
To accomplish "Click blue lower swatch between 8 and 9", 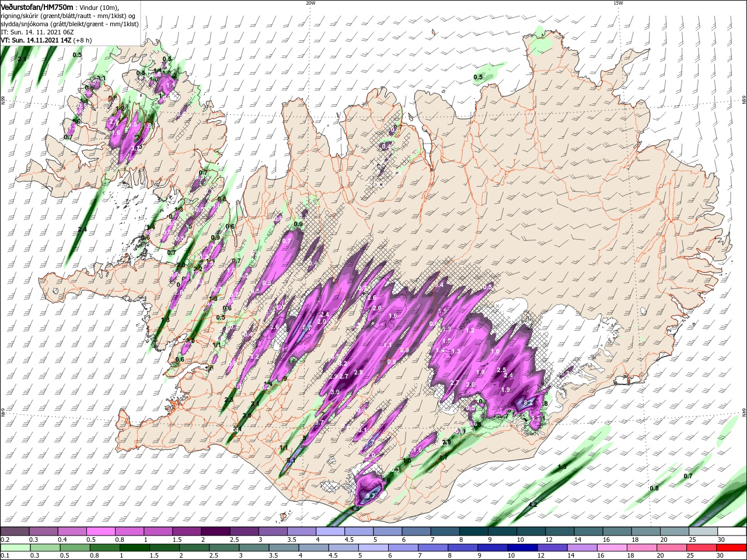I will click(x=462, y=548).
